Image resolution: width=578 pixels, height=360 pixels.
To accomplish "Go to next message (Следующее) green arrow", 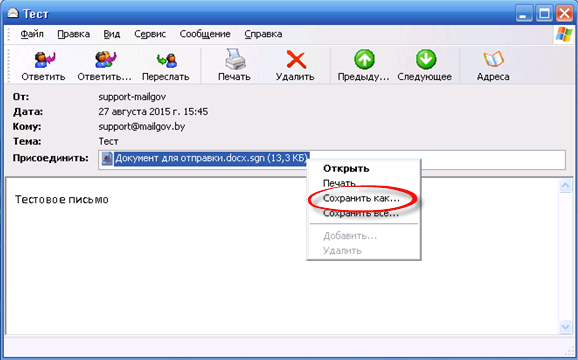I will [425, 60].
